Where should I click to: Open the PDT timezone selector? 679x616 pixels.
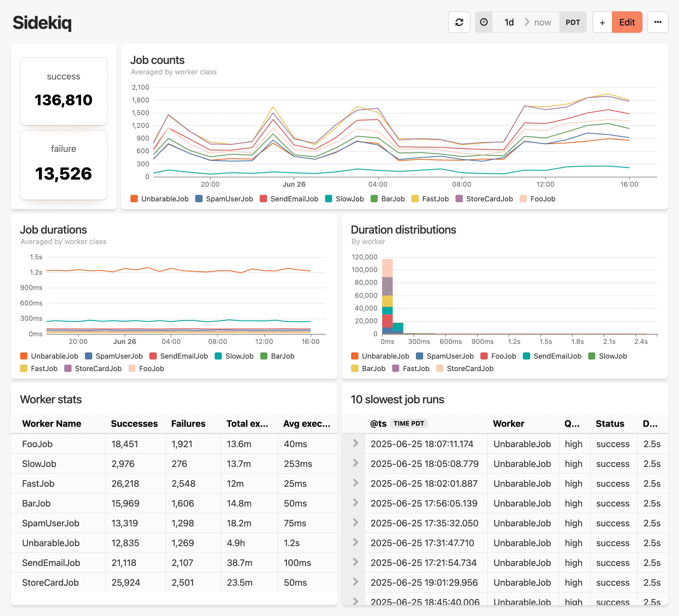point(573,22)
